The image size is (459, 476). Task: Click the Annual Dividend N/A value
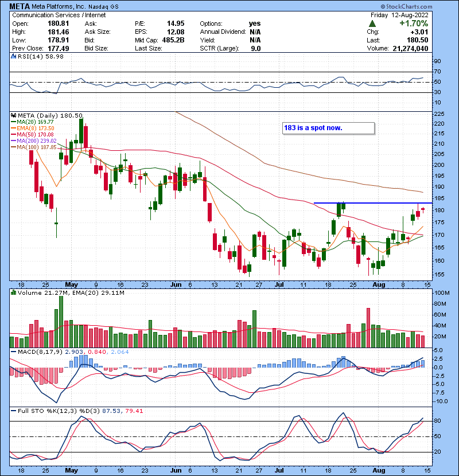point(255,32)
